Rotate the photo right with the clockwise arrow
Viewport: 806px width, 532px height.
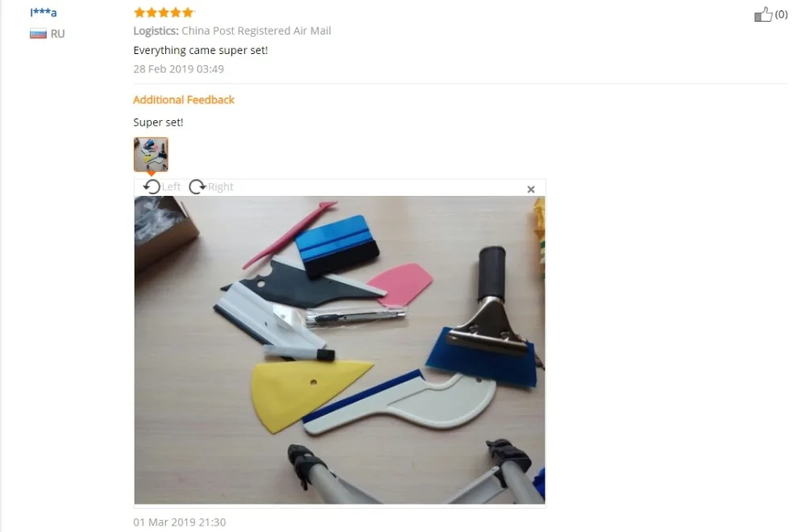click(x=197, y=186)
